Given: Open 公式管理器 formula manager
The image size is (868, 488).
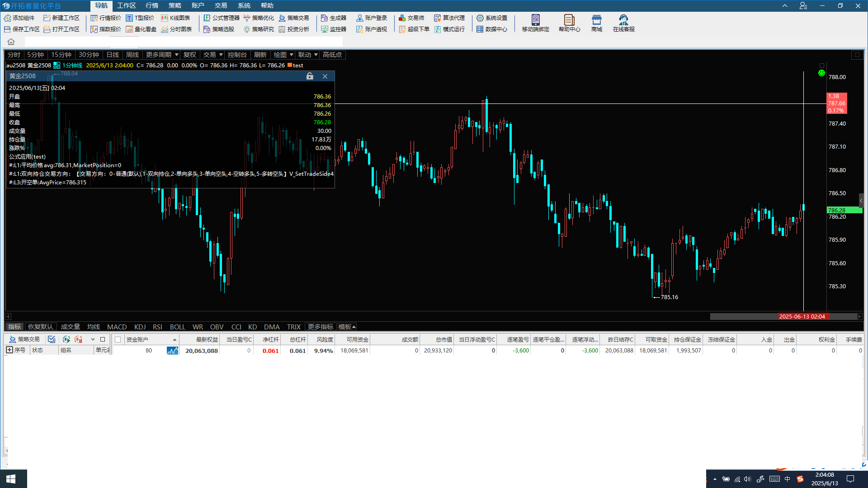Looking at the screenshot, I should (x=222, y=18).
